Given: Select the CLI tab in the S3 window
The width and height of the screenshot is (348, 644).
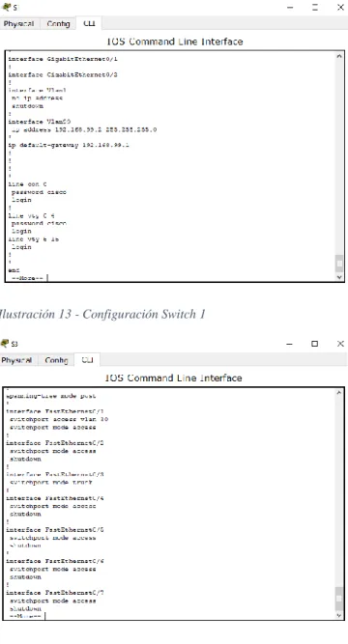Looking at the screenshot, I should point(87,360).
